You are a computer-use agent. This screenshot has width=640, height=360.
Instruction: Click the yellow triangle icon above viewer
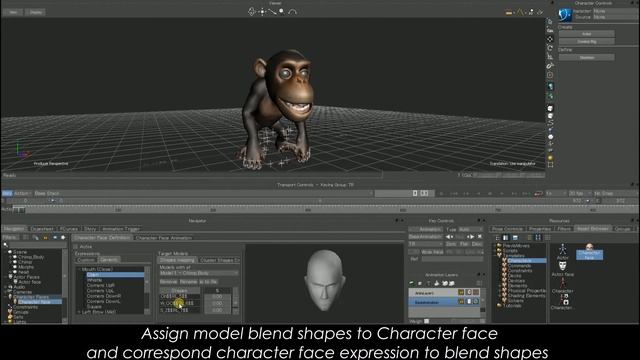pos(520,12)
